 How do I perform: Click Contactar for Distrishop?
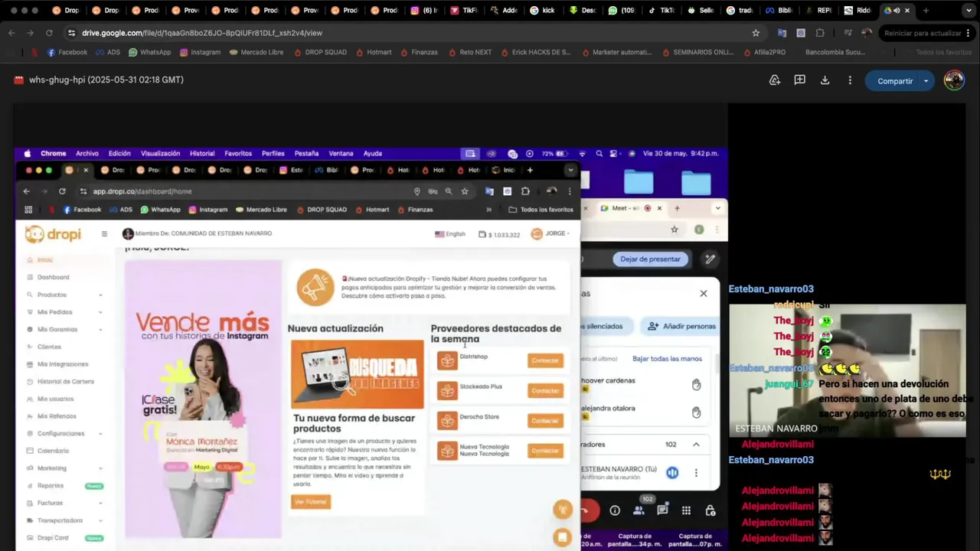tap(545, 360)
